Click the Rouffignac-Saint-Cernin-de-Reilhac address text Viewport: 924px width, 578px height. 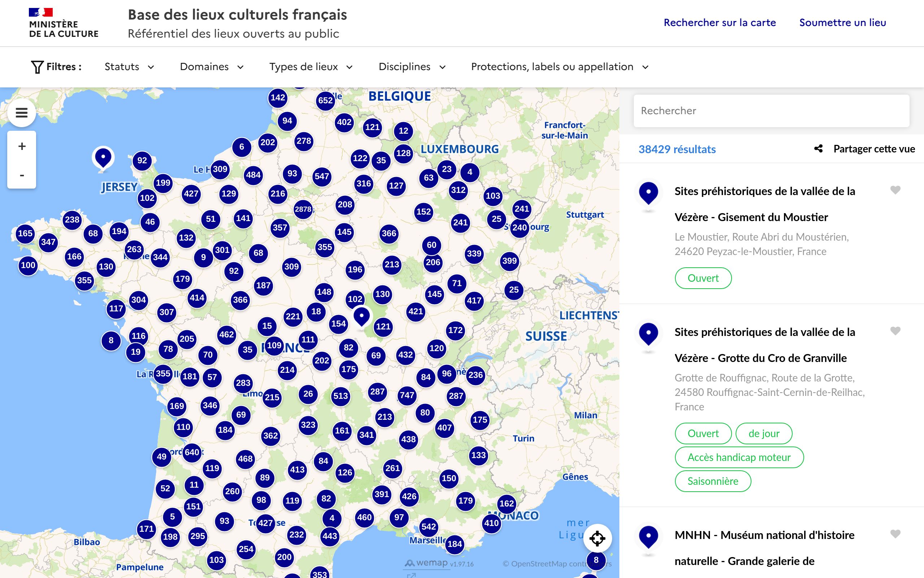point(770,392)
